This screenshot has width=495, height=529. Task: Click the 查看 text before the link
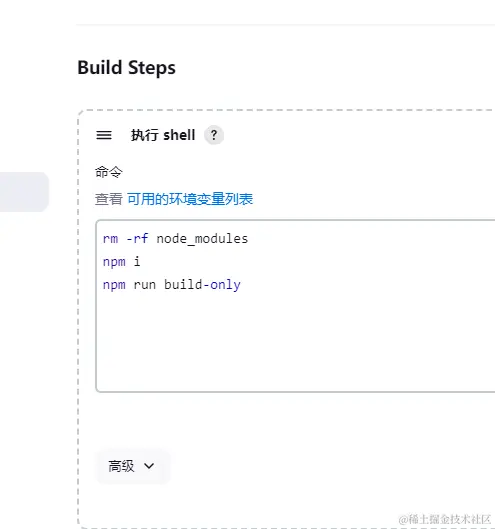[109, 199]
